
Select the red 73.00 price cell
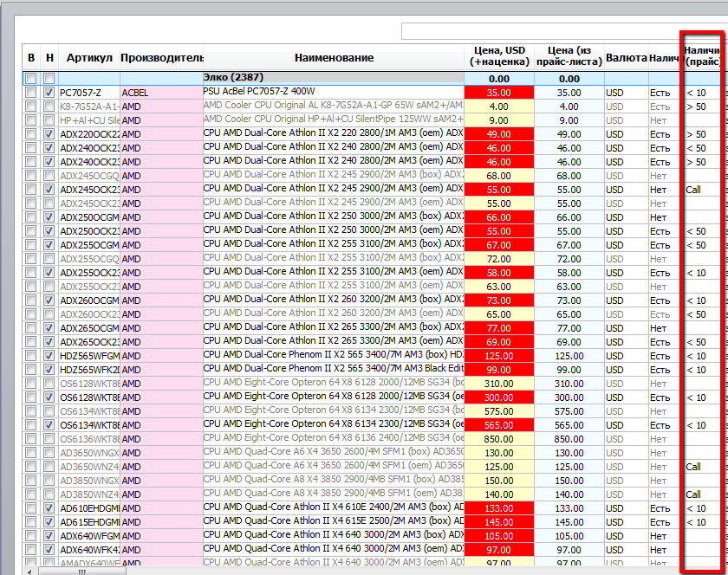[499, 300]
